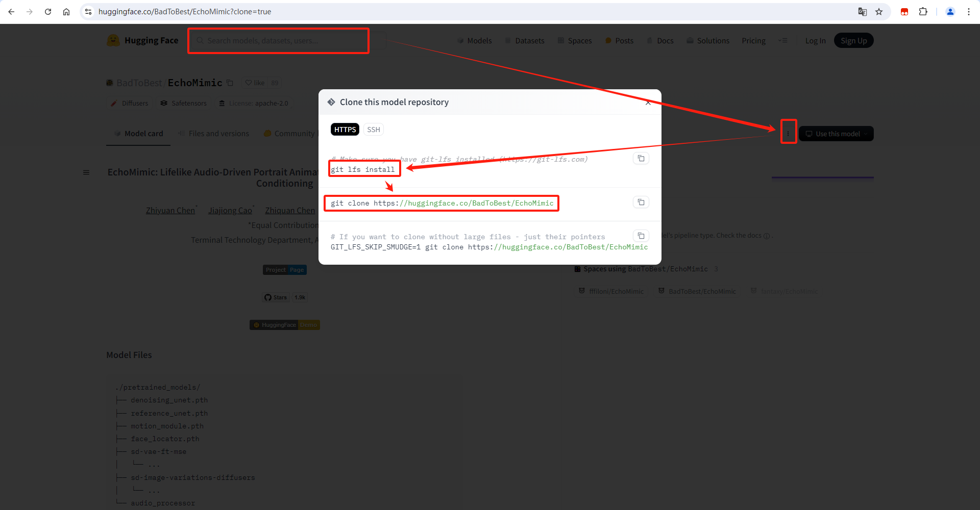The image size is (980, 510).
Task: Open the Models navigation item
Action: pos(475,41)
